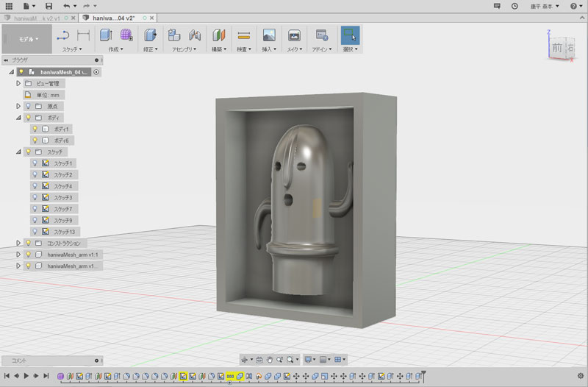This screenshot has width=588, height=387.
Task: Click the Measure inspect ruler icon
Action: pos(244,35)
